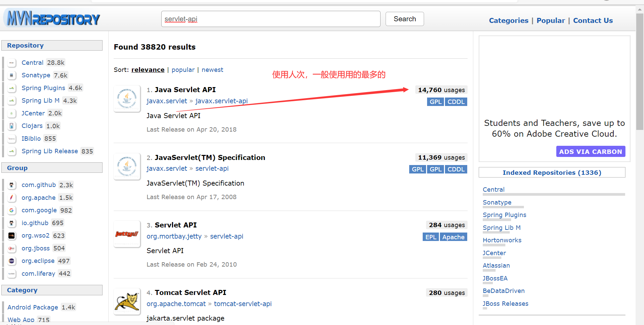644x325 pixels.
Task: Click the org.eclipse group icon
Action: click(x=12, y=261)
